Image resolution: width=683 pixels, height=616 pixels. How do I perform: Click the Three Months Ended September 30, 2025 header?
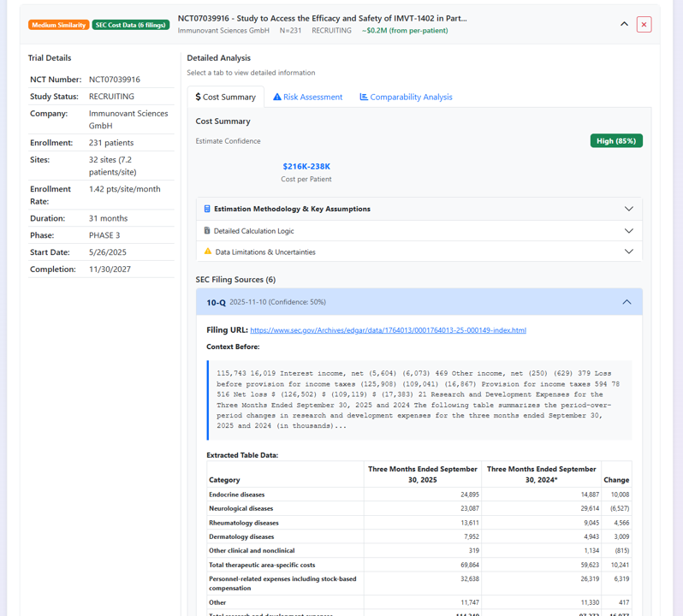tap(423, 475)
